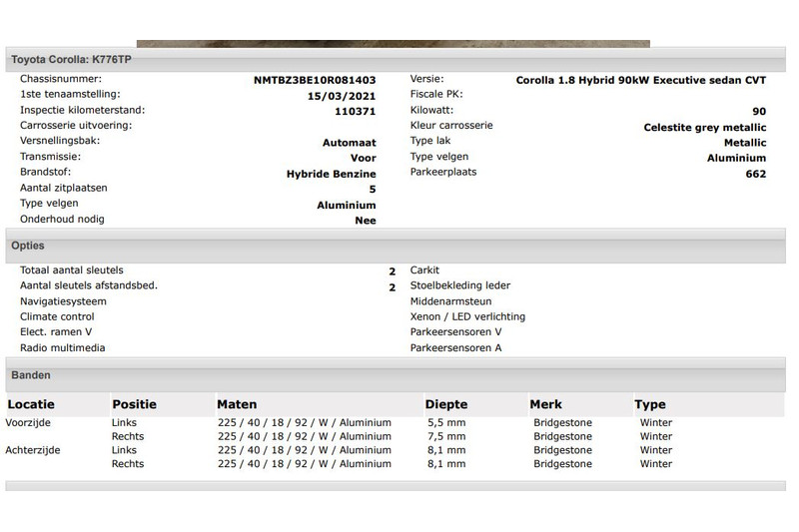
Task: Click the Opties section header
Action: [28, 245]
